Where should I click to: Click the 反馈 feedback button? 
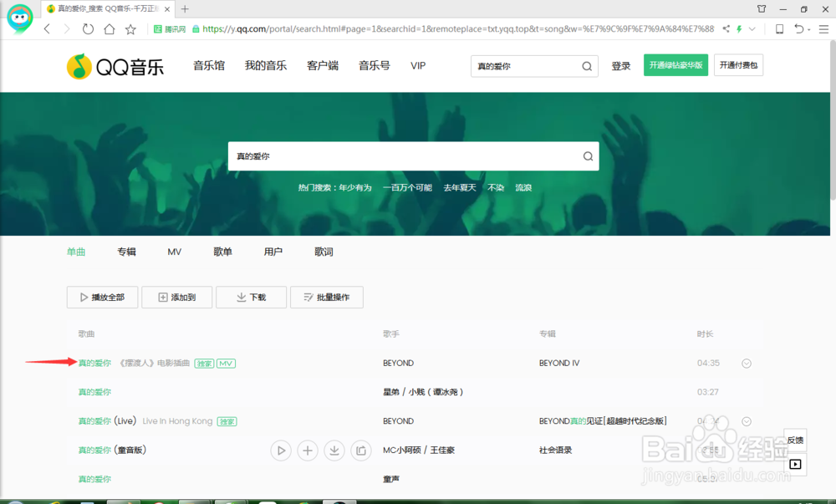pyautogui.click(x=795, y=440)
